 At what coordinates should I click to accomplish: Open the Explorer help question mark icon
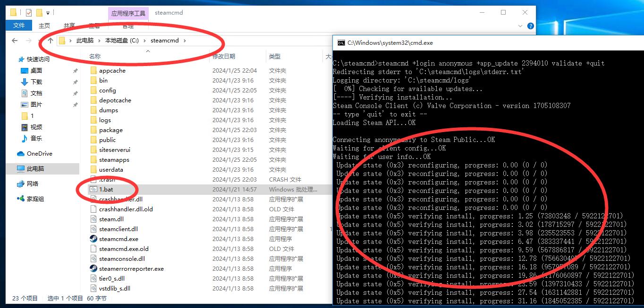click(531, 26)
